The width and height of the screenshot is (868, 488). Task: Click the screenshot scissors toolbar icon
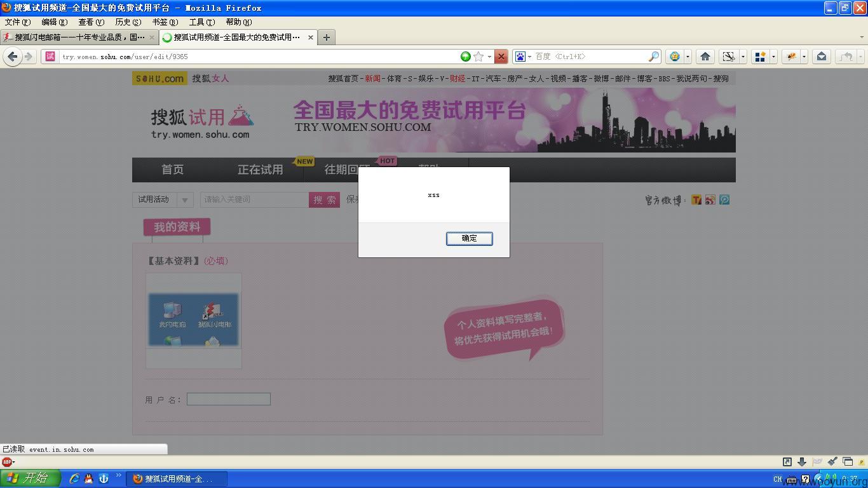pos(729,57)
